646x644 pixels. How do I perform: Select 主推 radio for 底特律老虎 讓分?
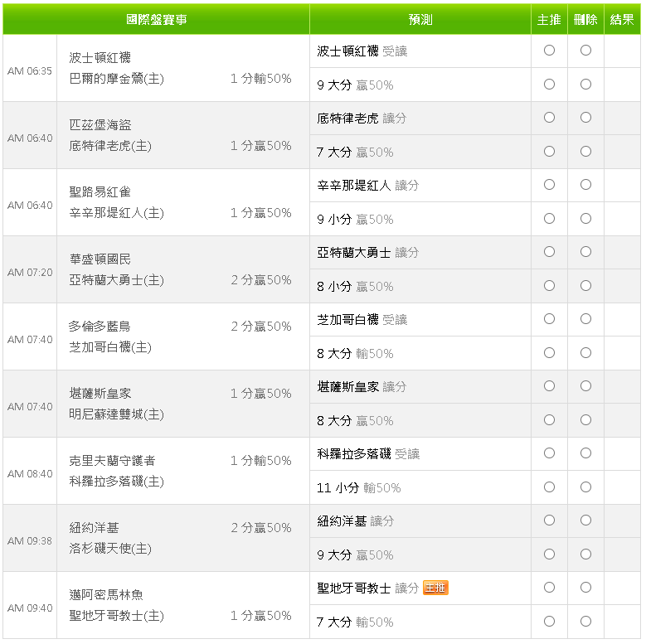point(549,118)
